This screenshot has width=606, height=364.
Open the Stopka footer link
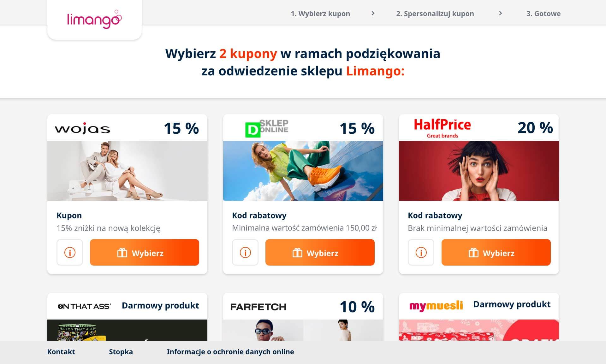[121, 352]
